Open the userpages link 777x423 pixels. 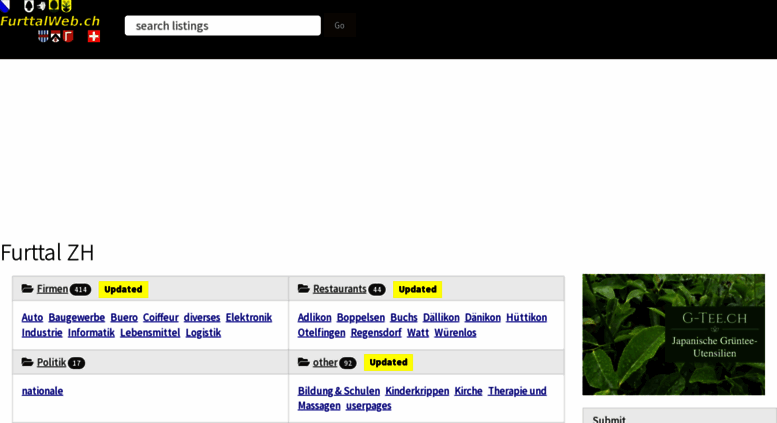[369, 406]
